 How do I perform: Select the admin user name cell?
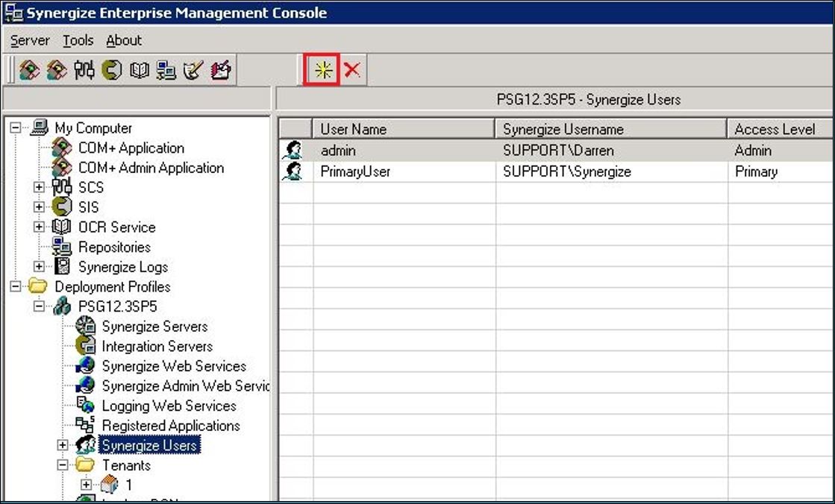pos(404,151)
